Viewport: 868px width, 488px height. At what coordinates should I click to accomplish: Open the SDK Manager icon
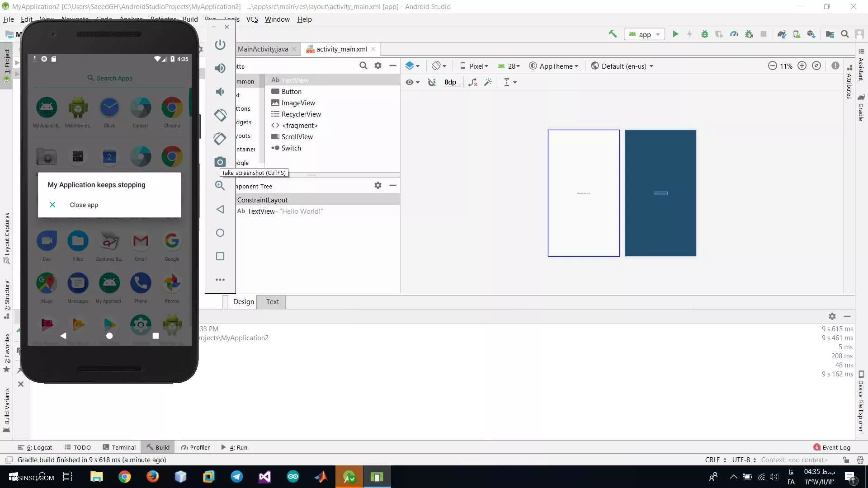coord(811,34)
